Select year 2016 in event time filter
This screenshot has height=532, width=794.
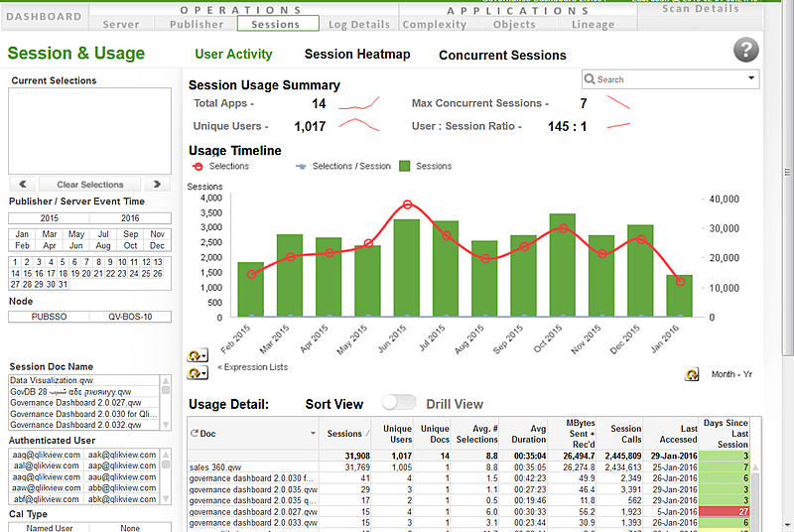point(130,218)
